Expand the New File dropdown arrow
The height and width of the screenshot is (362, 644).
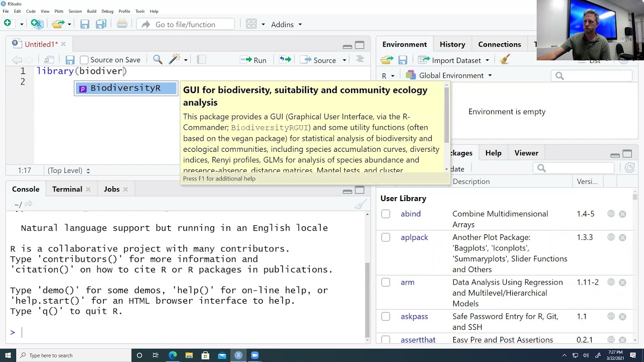(x=21, y=24)
